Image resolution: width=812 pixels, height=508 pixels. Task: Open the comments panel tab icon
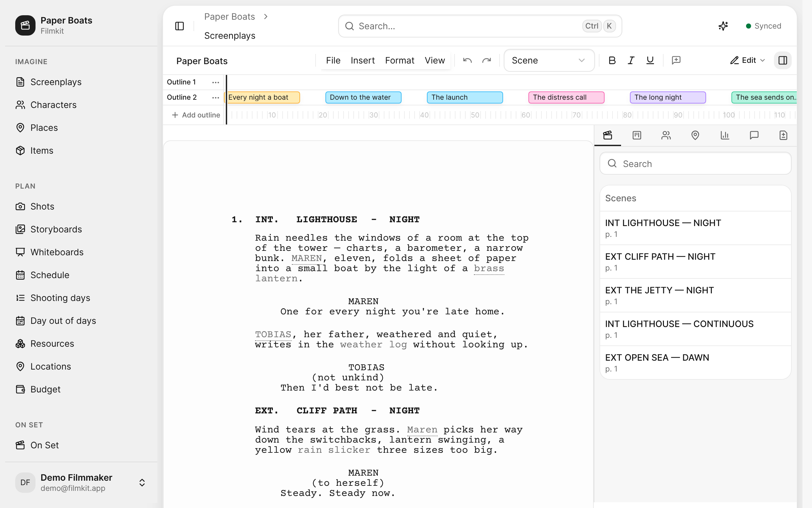pos(754,135)
